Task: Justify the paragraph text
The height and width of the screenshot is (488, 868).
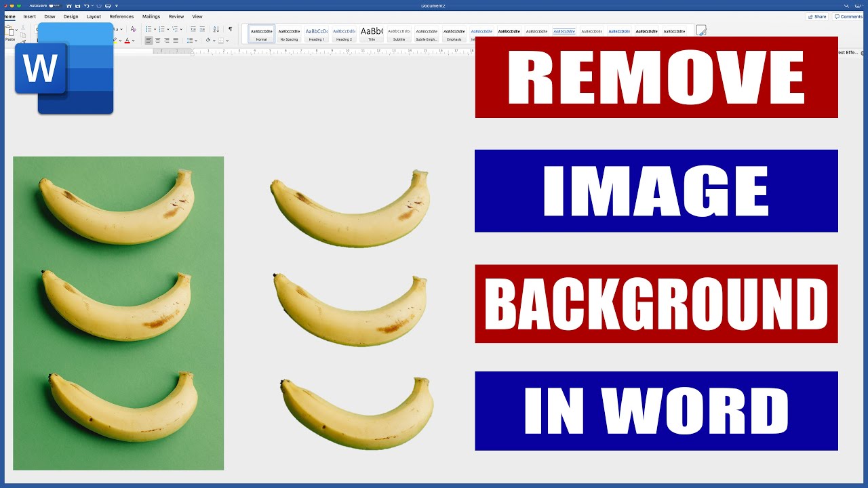Action: tap(176, 40)
